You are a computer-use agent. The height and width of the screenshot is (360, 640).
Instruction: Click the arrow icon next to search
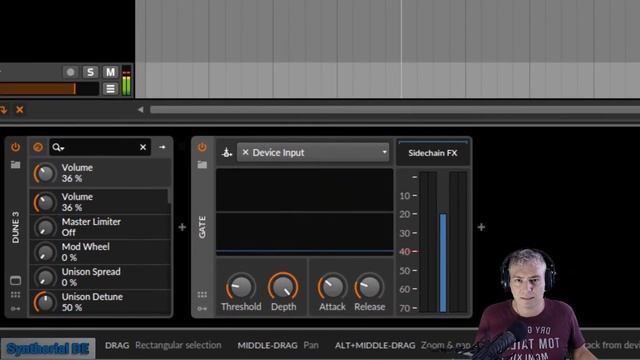tap(162, 147)
